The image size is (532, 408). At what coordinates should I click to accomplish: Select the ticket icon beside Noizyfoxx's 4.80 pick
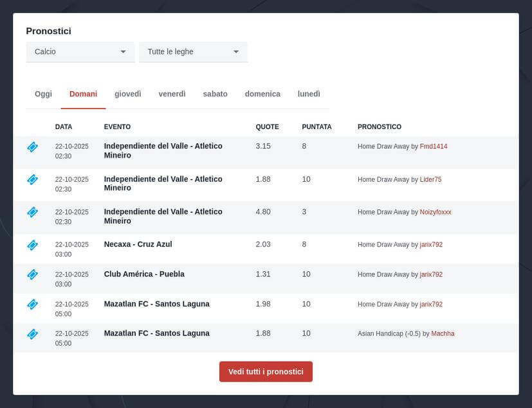click(x=32, y=212)
